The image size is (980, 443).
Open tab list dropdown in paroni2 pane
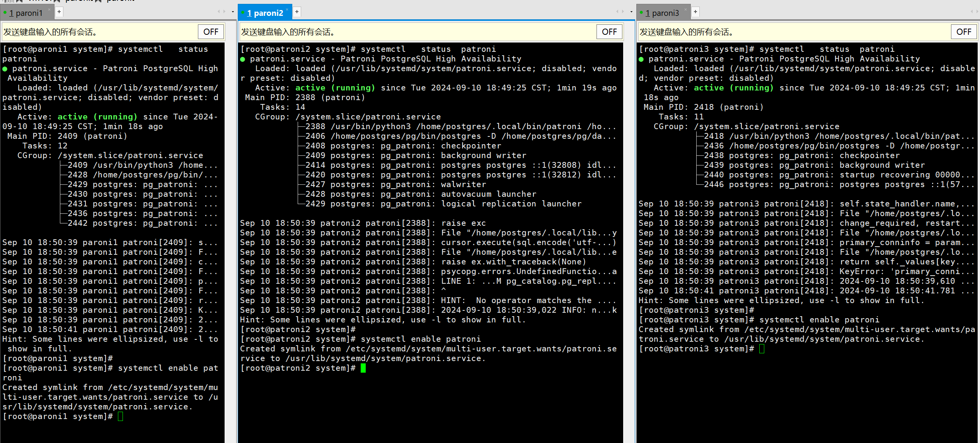tap(631, 12)
